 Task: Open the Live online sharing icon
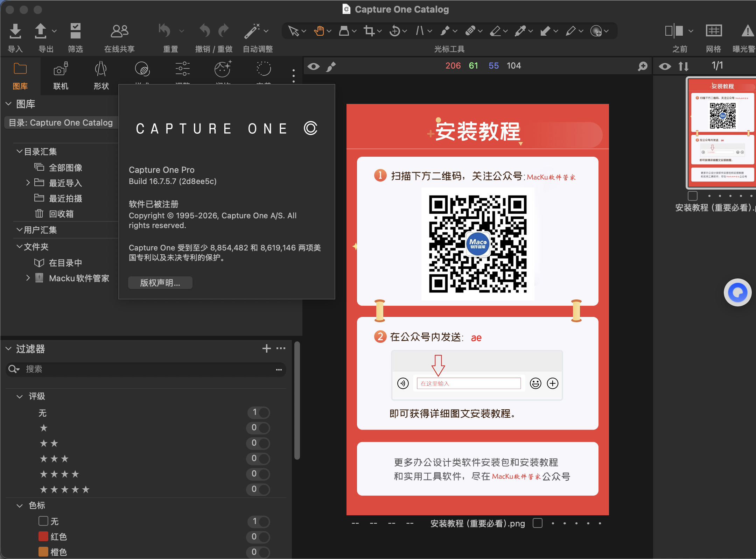(x=119, y=31)
